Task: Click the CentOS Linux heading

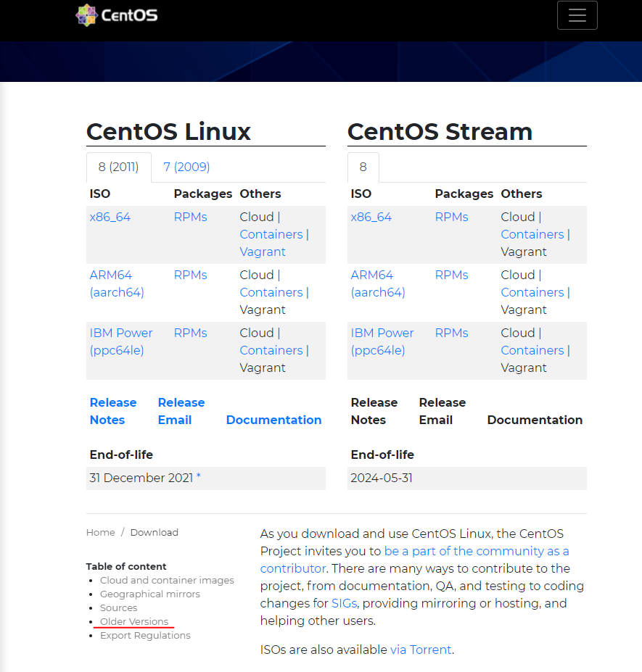Action: (168, 131)
